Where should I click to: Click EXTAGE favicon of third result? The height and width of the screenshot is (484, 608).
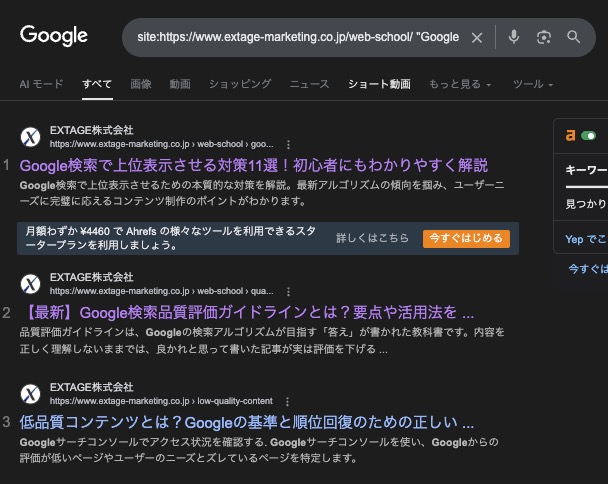pyautogui.click(x=30, y=394)
